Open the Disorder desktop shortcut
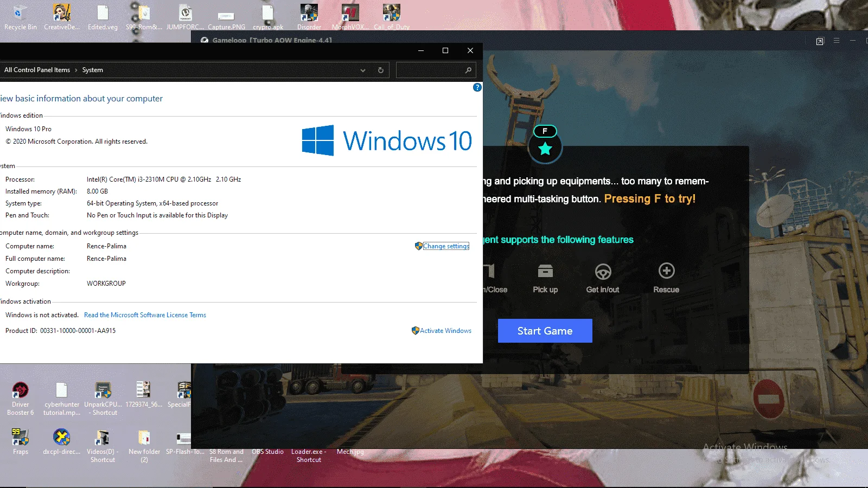The image size is (868, 488). (309, 16)
